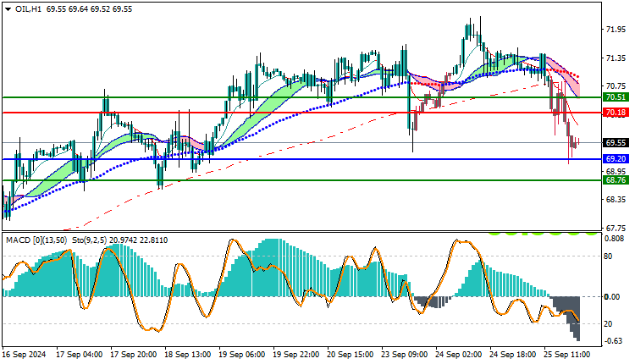This screenshot has width=635, height=364.
Task: Select the 20 level on indicator scale
Action: [608, 324]
